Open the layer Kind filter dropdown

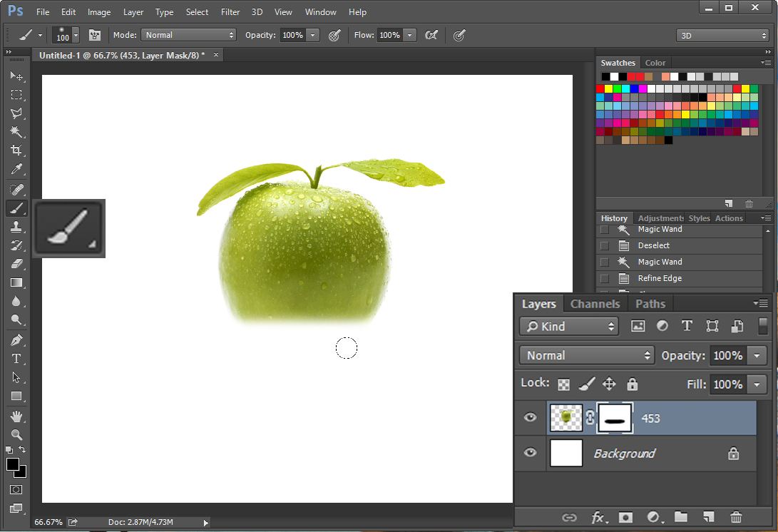[569, 327]
